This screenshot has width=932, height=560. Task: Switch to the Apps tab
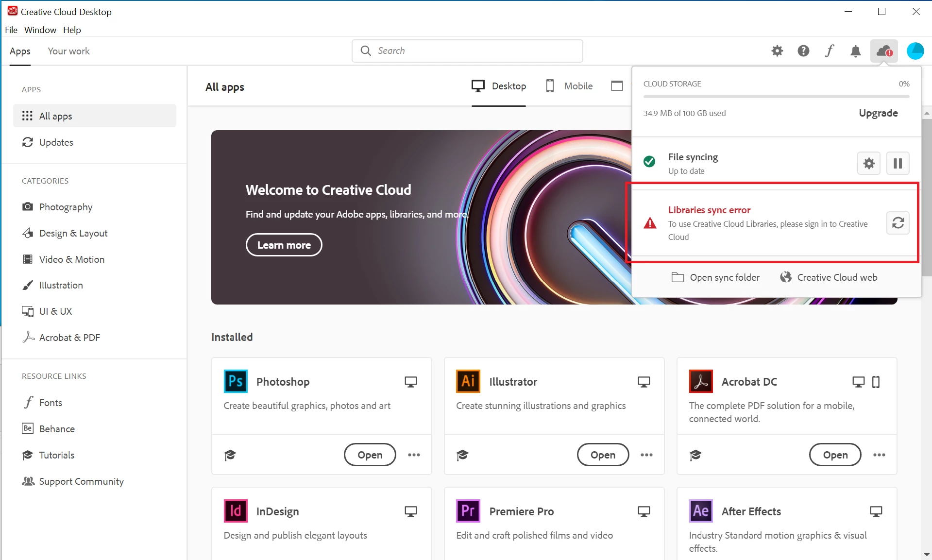click(x=20, y=51)
